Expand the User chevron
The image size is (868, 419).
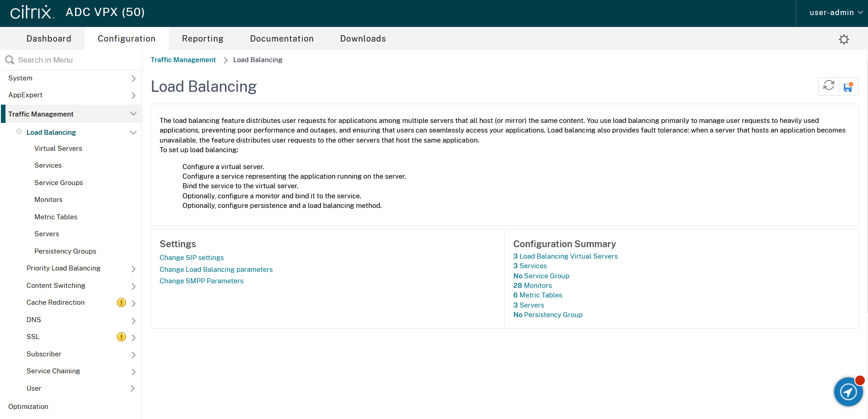[x=133, y=388]
